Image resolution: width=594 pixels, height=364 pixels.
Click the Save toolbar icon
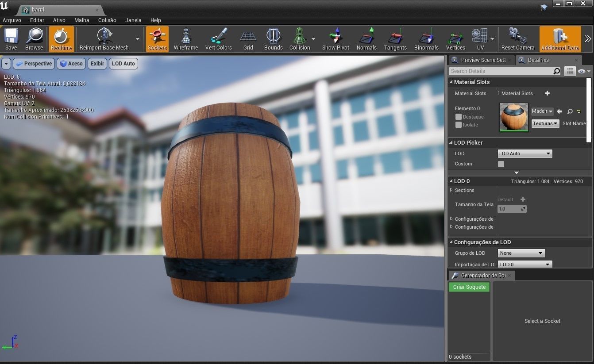11,39
